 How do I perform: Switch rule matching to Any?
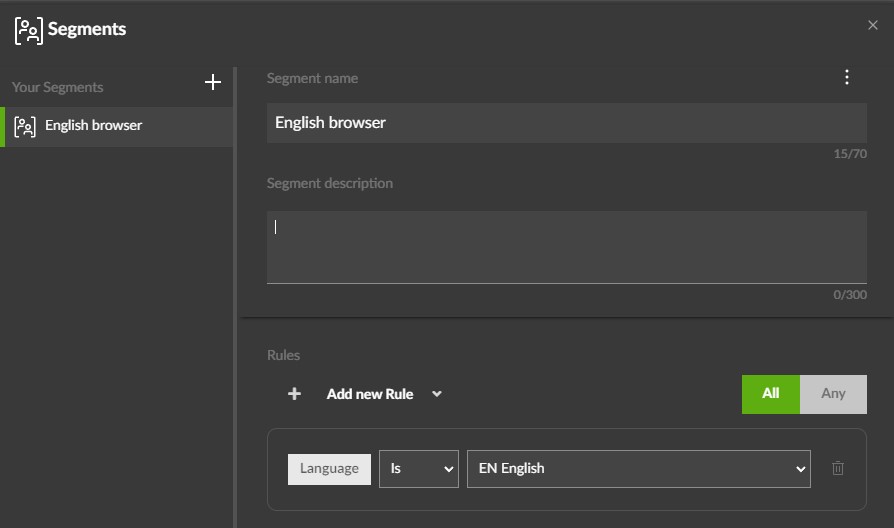pyautogui.click(x=833, y=394)
